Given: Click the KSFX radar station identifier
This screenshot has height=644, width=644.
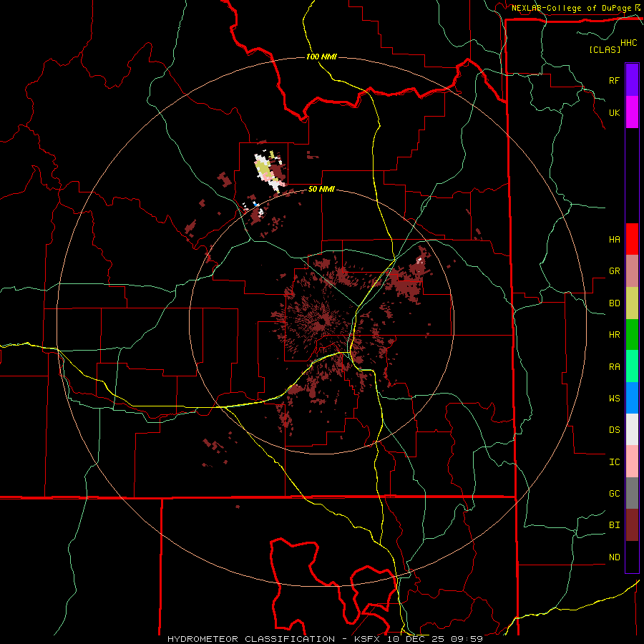Looking at the screenshot, I should [x=369, y=639].
